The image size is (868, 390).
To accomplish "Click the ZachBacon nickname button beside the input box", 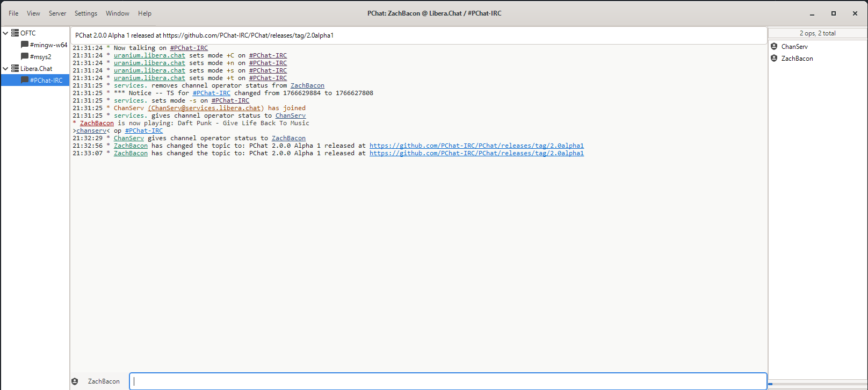I will point(104,381).
